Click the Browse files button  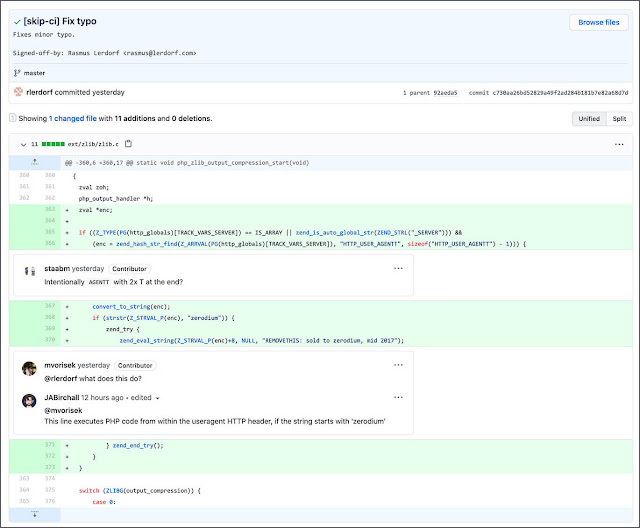(x=598, y=22)
